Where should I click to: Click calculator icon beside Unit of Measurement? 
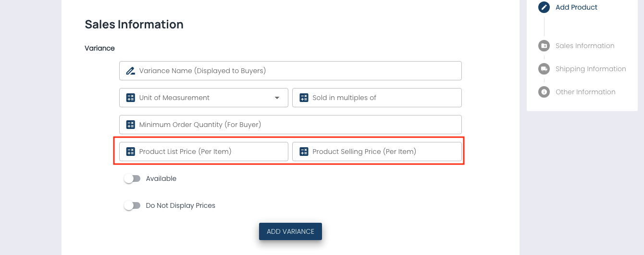tap(130, 98)
